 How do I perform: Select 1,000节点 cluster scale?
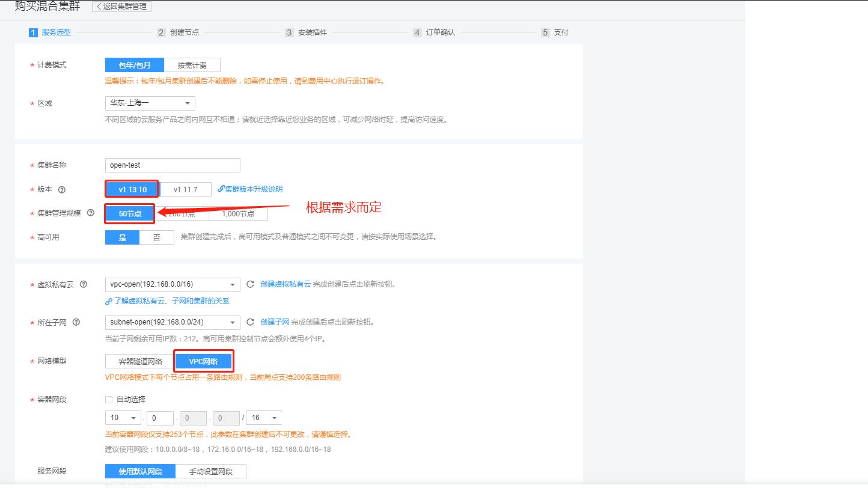(238, 213)
